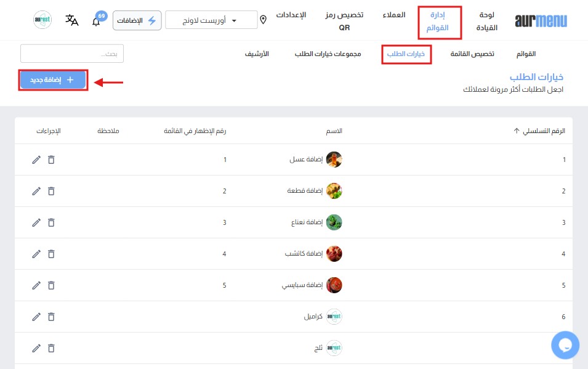Screen dimensions: 588x369
Task: Click the إضافة جديد button
Action: click(x=53, y=80)
